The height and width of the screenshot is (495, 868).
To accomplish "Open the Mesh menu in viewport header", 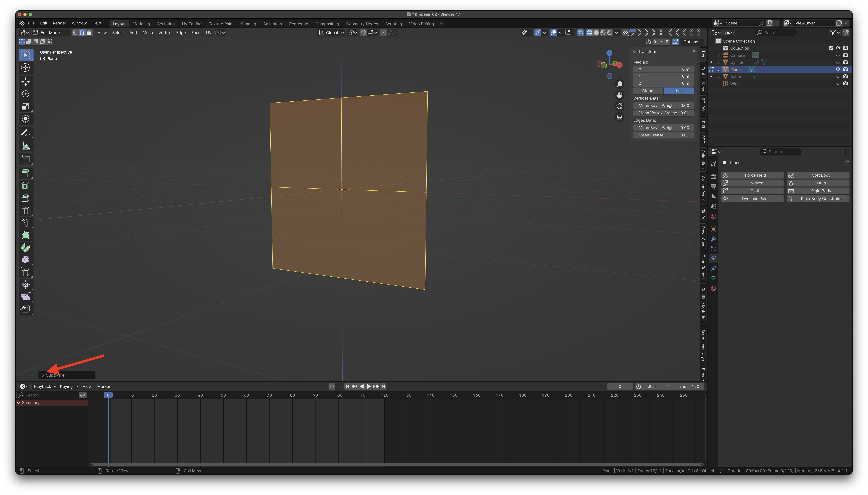I will coord(147,33).
